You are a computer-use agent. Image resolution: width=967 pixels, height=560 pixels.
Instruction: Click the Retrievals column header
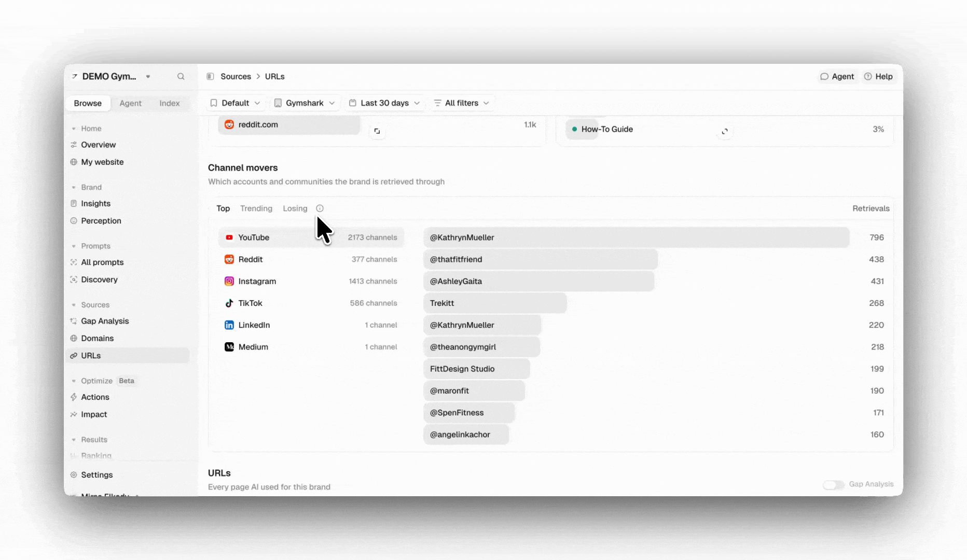[x=871, y=208]
